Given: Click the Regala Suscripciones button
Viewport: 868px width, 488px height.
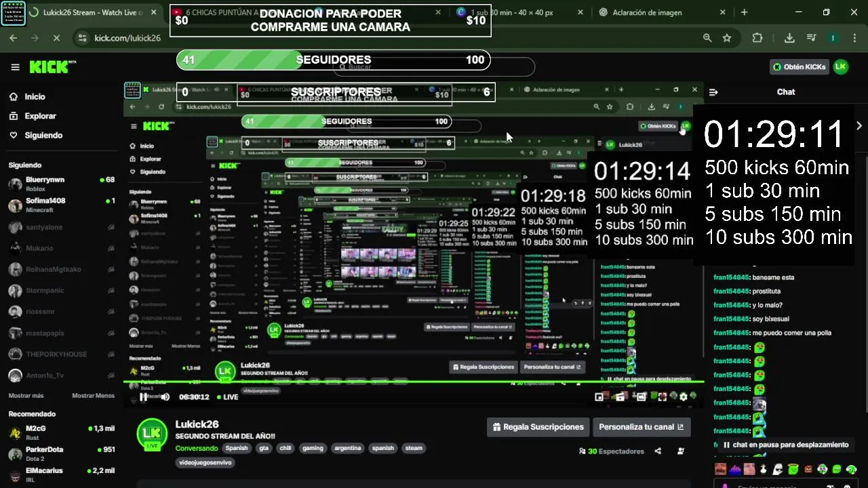Looking at the screenshot, I should 538,427.
